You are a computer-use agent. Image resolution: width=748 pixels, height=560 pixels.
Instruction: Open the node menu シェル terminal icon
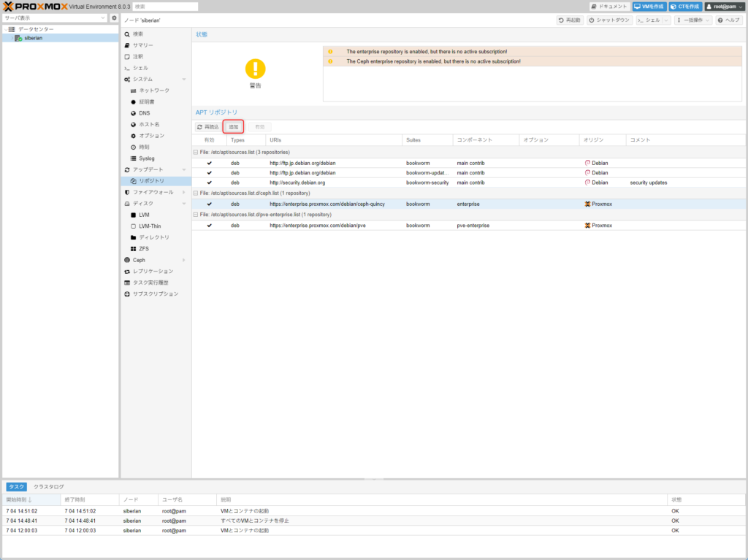[127, 68]
